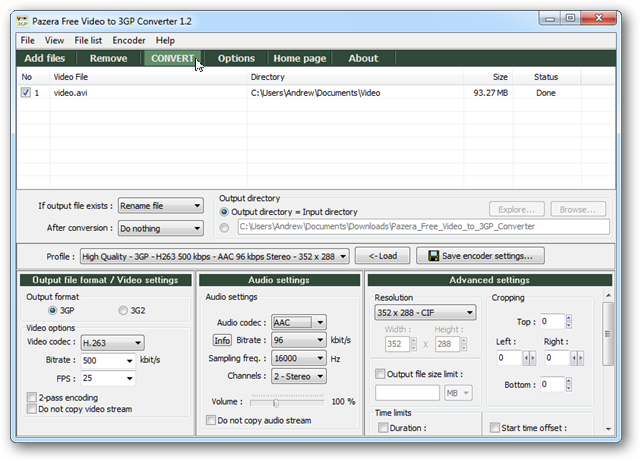Click the Volume slider handle
The height and width of the screenshot is (461, 640).
(x=276, y=402)
